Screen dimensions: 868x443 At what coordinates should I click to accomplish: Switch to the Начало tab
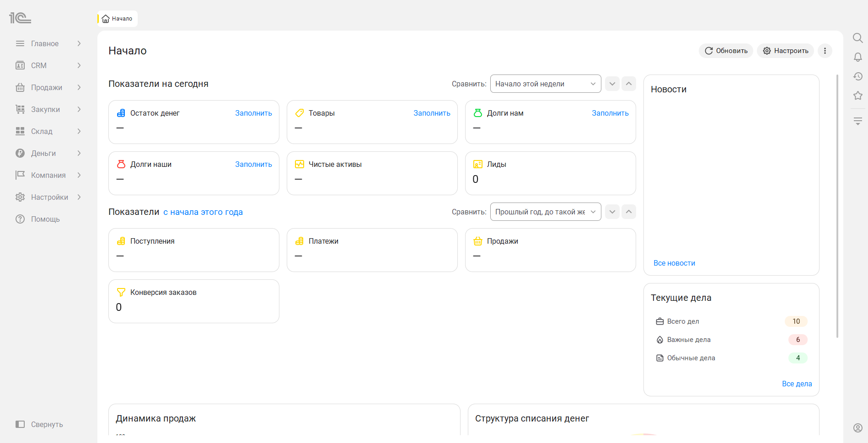(118, 19)
